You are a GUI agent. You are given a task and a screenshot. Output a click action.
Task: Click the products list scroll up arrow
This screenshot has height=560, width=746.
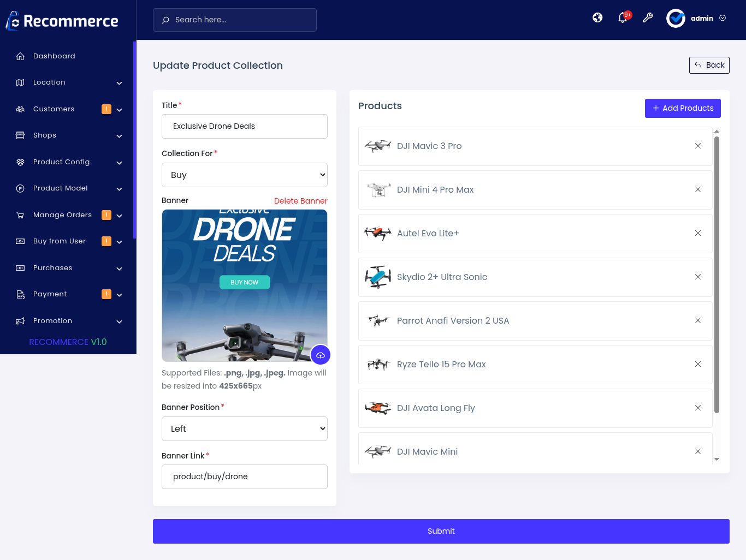[717, 132]
